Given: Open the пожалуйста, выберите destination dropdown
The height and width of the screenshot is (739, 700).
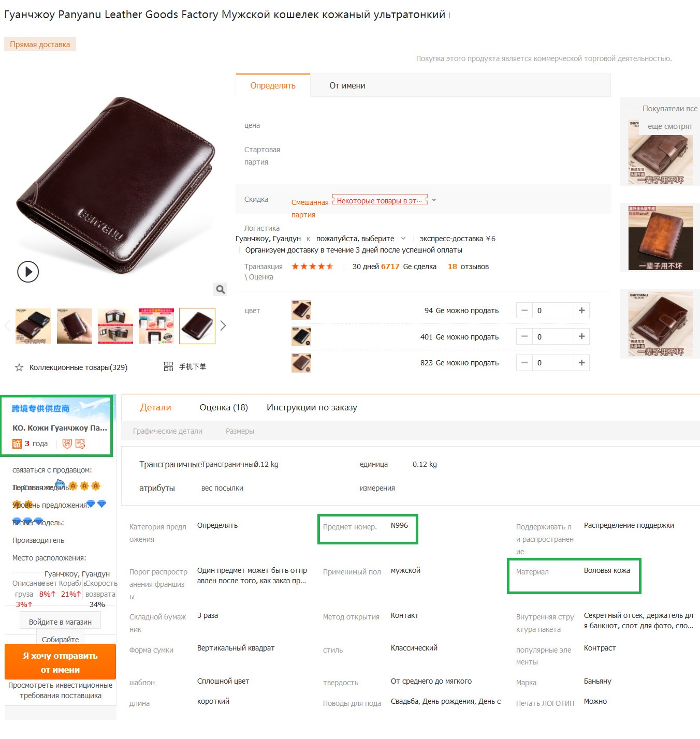Looking at the screenshot, I should click(x=361, y=239).
